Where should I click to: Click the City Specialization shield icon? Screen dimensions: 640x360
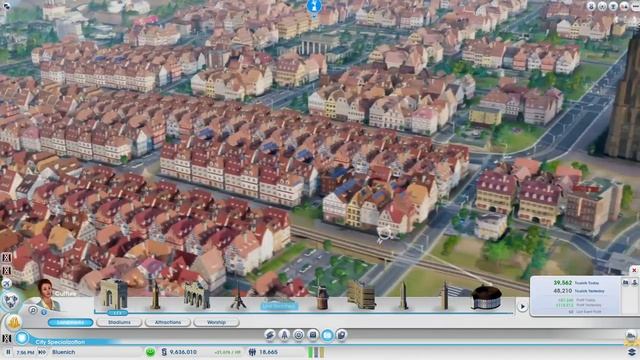coord(22,338)
